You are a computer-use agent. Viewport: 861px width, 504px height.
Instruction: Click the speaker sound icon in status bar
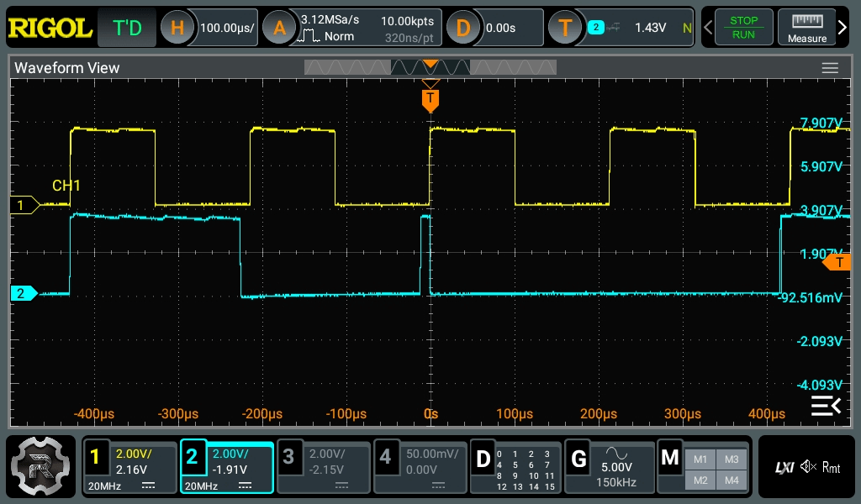point(807,466)
